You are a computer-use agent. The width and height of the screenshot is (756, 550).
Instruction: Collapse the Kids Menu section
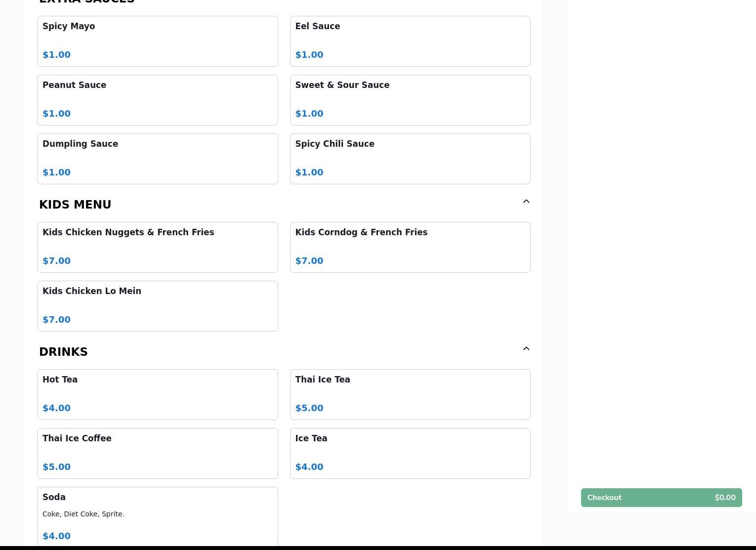click(x=526, y=202)
